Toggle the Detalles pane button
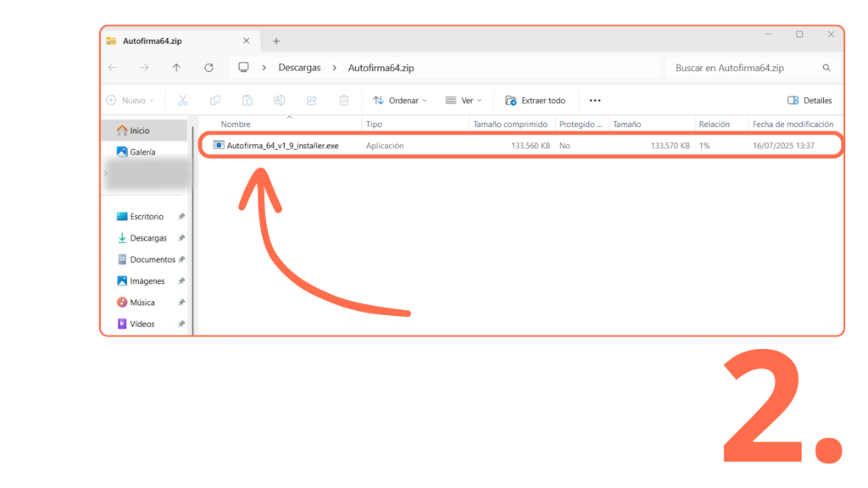868x488 pixels. coord(810,100)
